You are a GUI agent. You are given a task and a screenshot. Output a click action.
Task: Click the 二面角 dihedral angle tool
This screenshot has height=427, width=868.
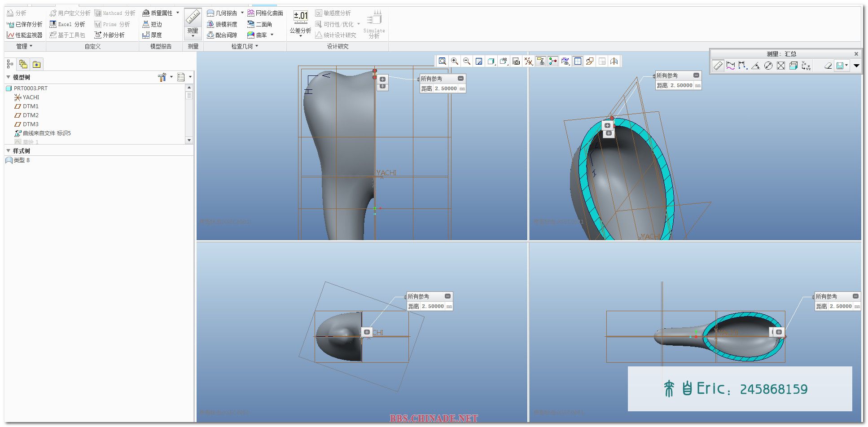260,24
